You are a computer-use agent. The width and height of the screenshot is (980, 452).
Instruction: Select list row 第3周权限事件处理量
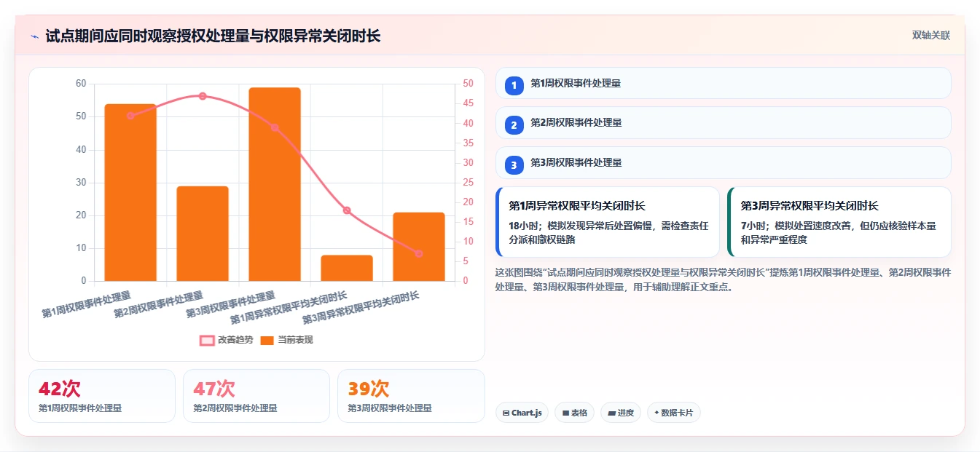coord(724,162)
